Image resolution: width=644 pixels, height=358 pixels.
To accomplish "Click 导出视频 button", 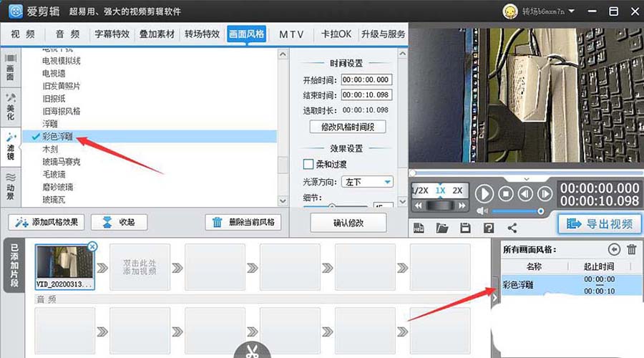I will click(x=599, y=224).
